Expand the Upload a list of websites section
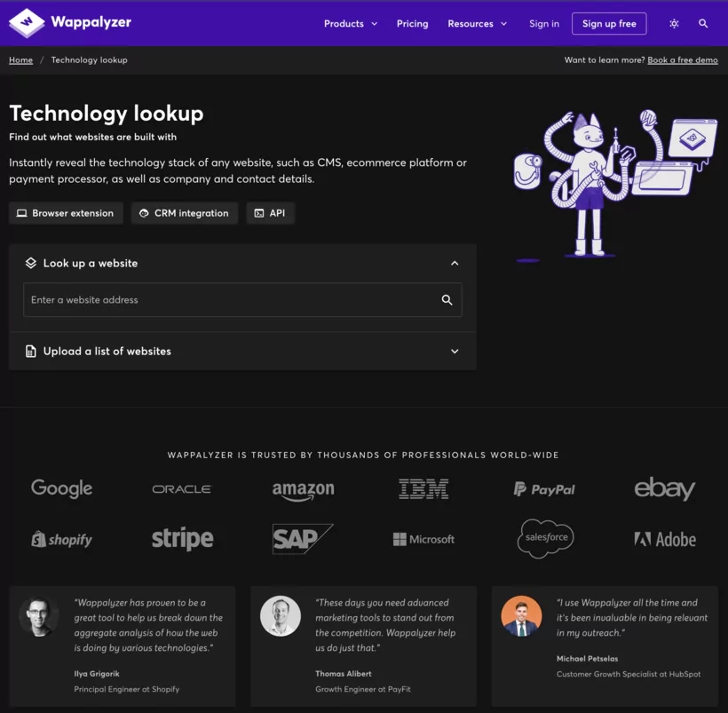 [454, 351]
